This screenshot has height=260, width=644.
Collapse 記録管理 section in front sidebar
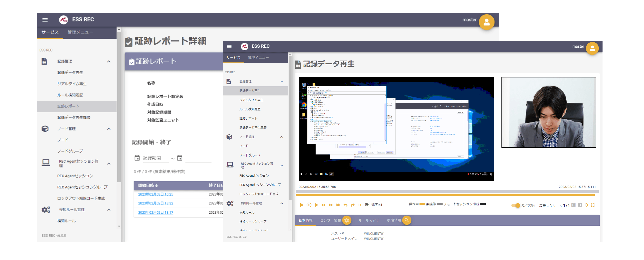(x=281, y=82)
